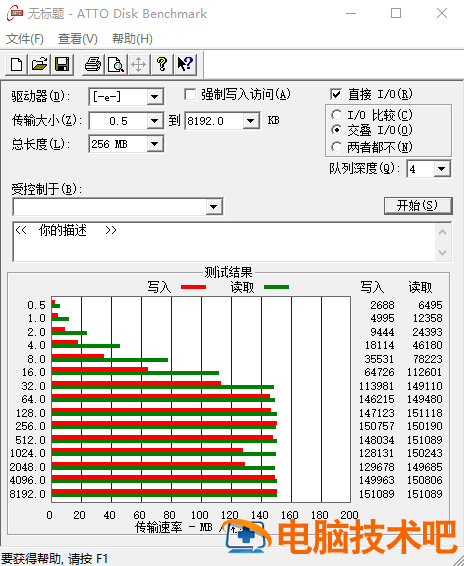Screen dimensions: 464x566
Task: Open About via question mark icon
Action: point(162,65)
